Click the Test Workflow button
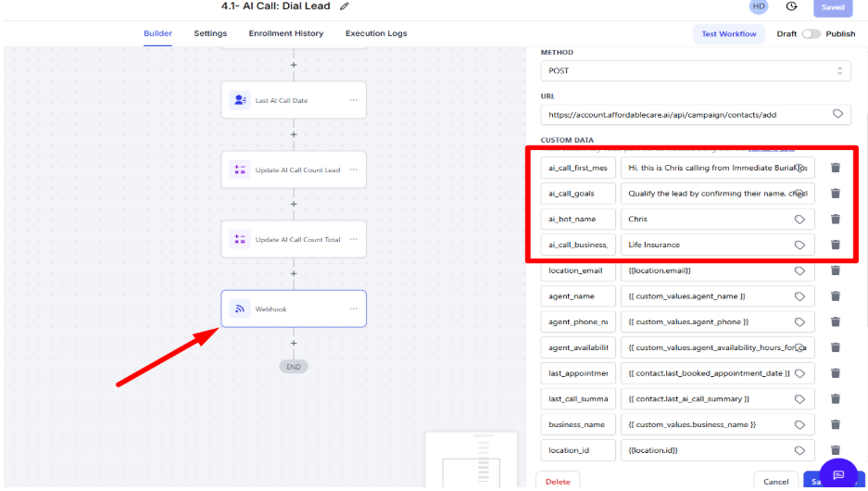The height and width of the screenshot is (491, 868). pyautogui.click(x=728, y=34)
